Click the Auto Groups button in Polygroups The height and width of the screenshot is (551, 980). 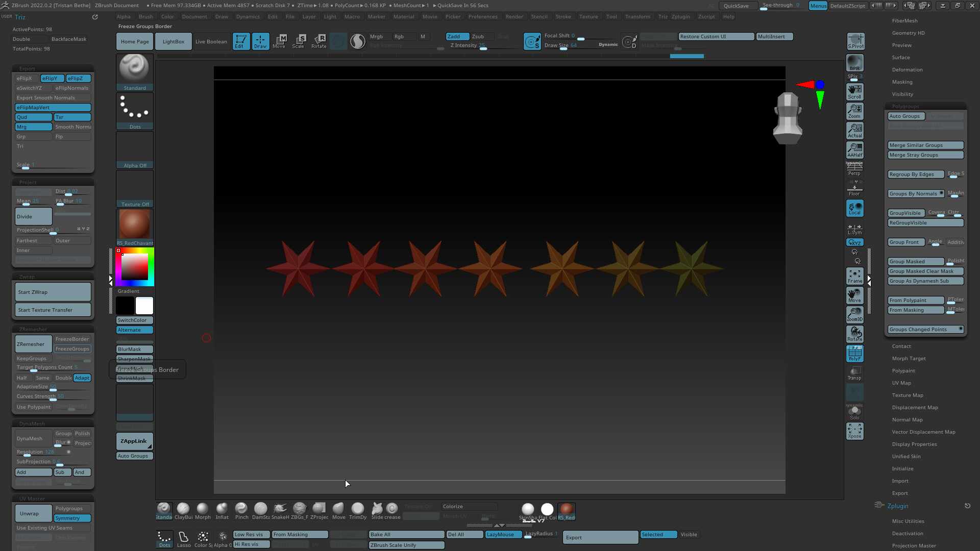click(x=906, y=116)
